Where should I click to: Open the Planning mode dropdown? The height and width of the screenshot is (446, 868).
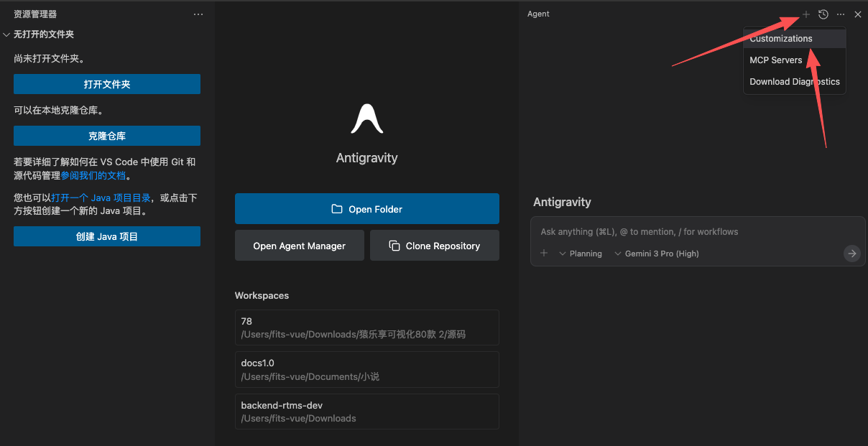(x=580, y=253)
